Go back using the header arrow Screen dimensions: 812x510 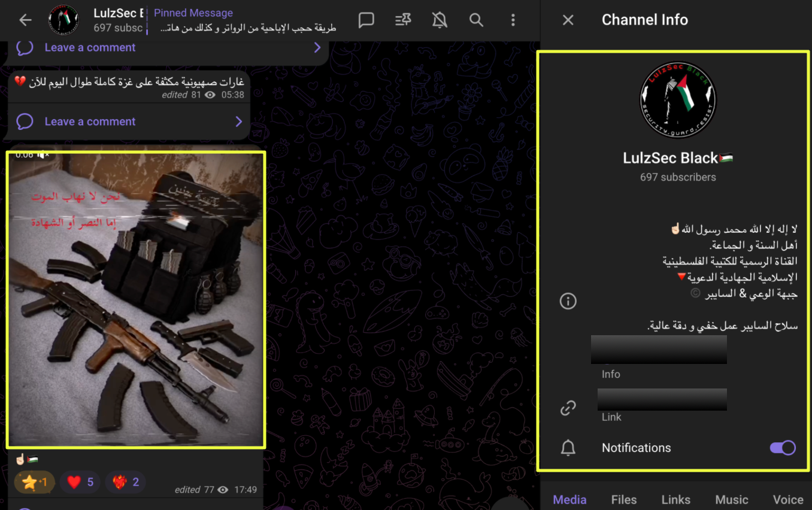(25, 20)
